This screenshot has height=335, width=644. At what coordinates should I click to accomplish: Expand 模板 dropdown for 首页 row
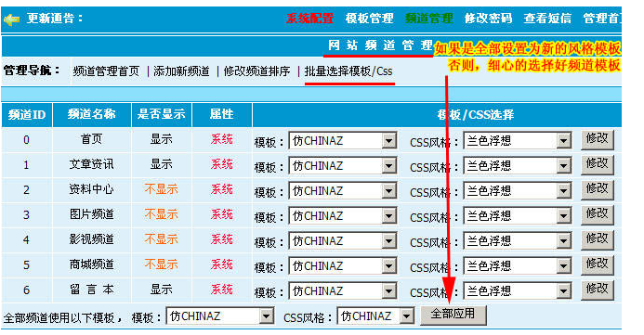coord(343,141)
